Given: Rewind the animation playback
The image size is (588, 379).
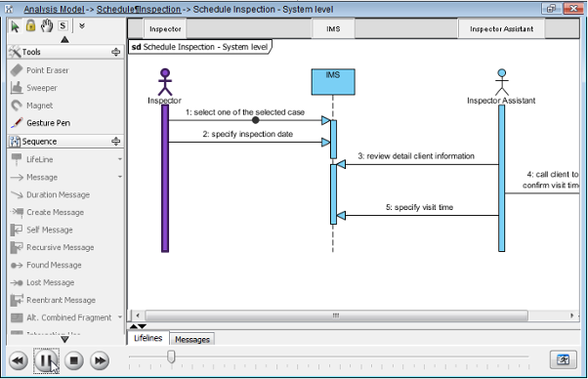Looking at the screenshot, I should click(18, 361).
